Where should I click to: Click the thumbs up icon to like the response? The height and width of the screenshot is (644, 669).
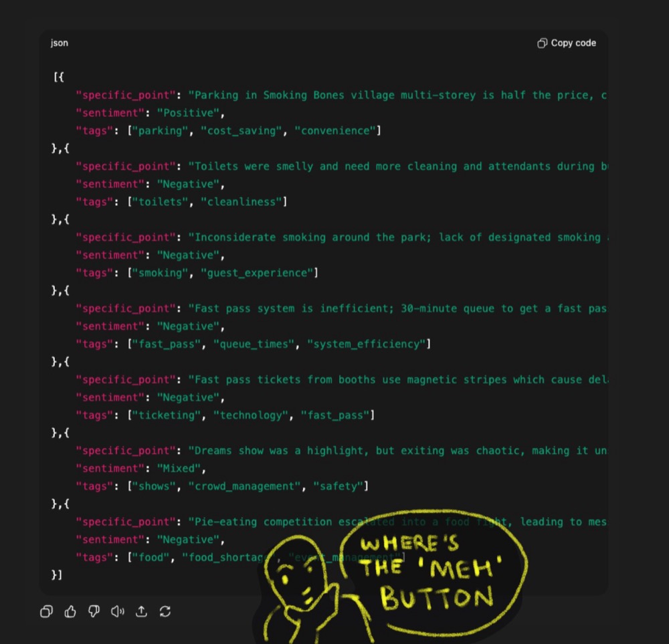(x=70, y=611)
